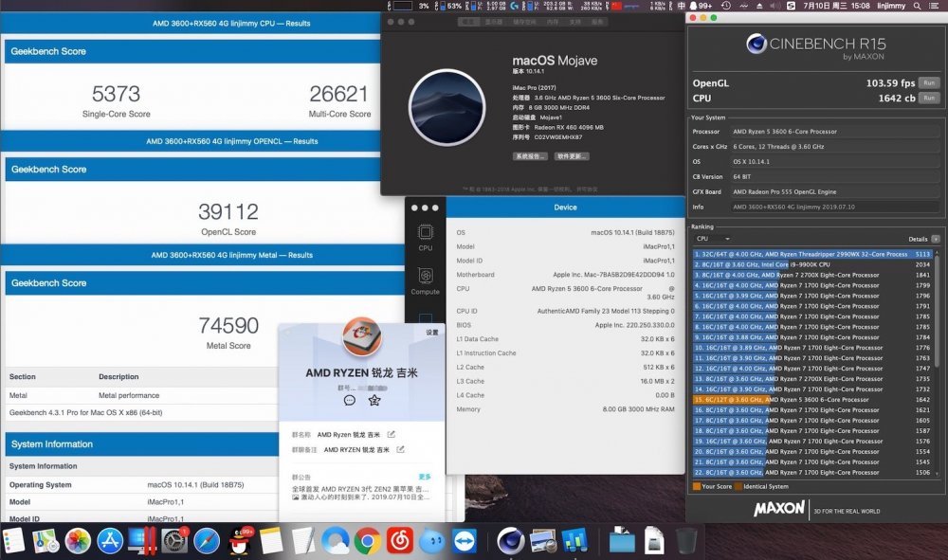Image resolution: width=948 pixels, height=560 pixels.
Task: Click the Motherboard row in Device panel
Action: click(x=565, y=274)
